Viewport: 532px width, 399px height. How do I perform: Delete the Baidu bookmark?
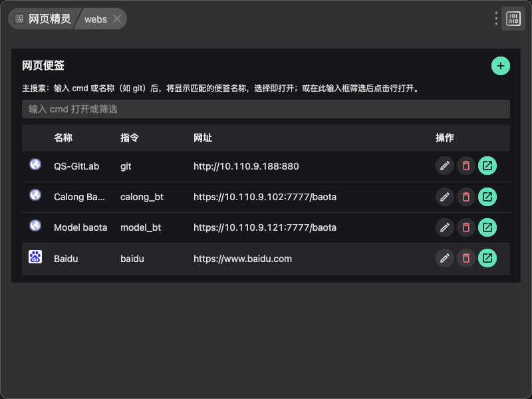466,258
